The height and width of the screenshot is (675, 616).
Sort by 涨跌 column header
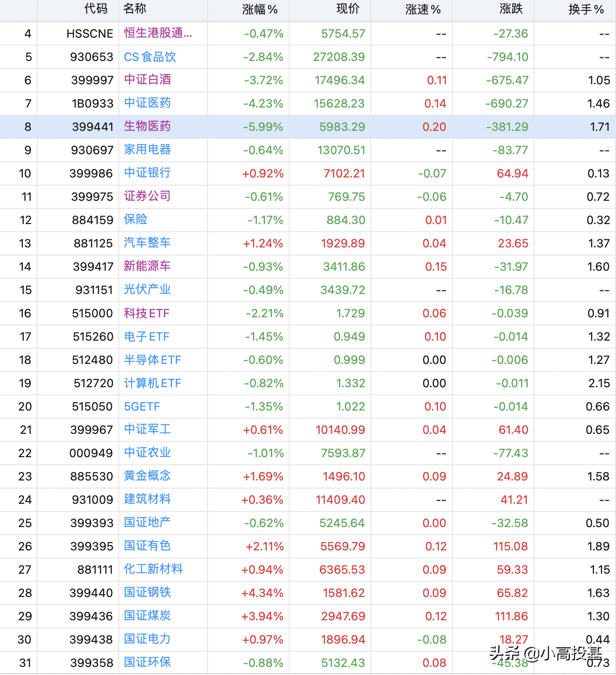[x=511, y=9]
